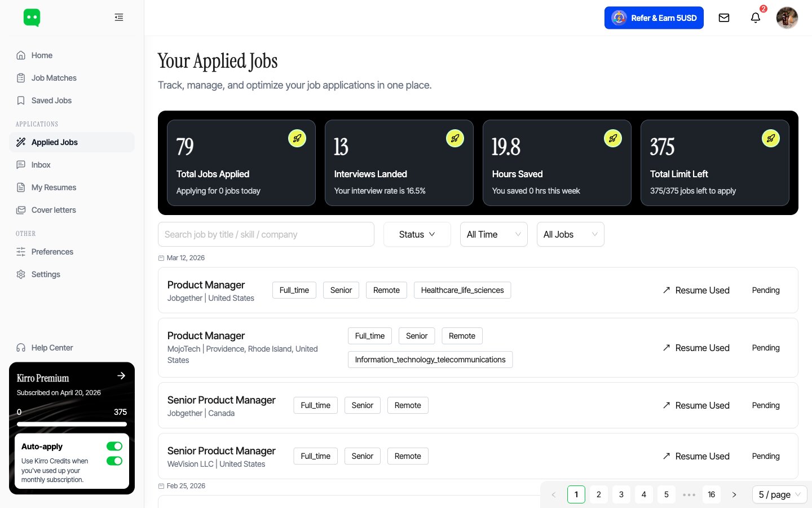Click the Refer & Earn 5USD button
The height and width of the screenshot is (508, 812).
[x=654, y=18]
